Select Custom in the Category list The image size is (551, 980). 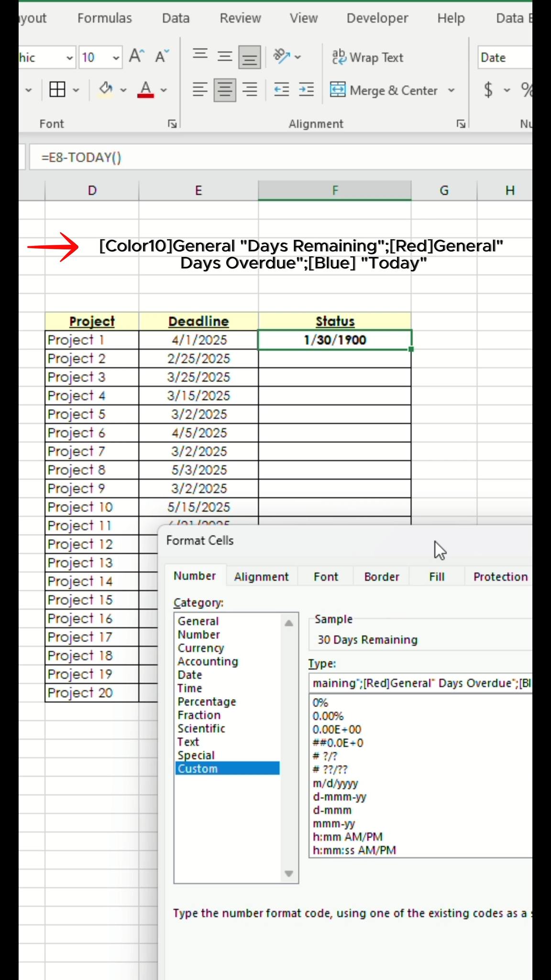click(227, 768)
